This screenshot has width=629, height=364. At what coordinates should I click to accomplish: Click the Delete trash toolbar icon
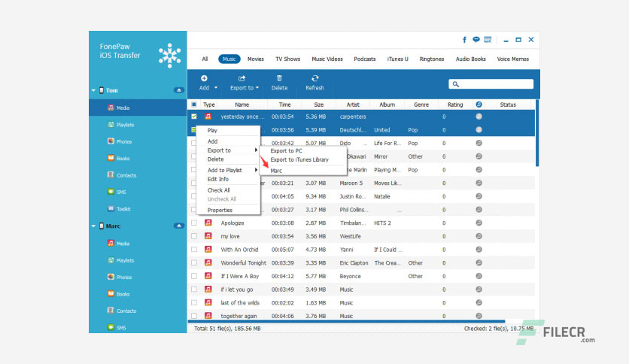click(279, 78)
